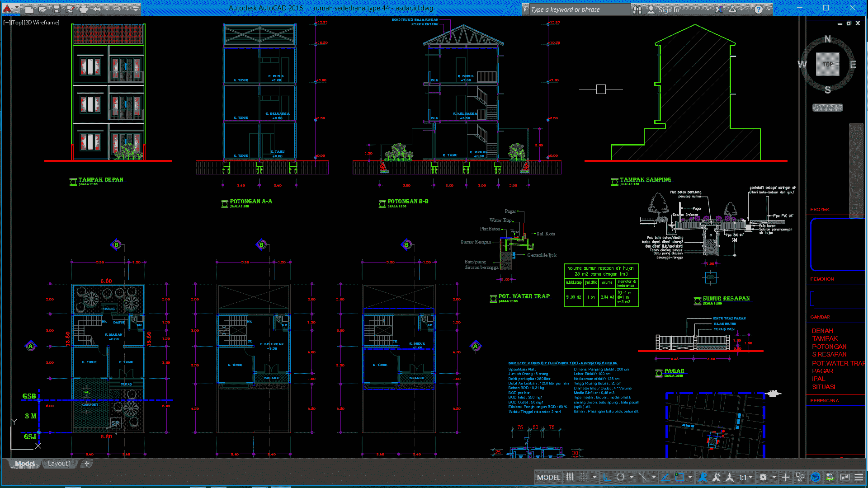Click the ViewCube TOP face
Viewport: 868px width, 488px height.
pyautogui.click(x=827, y=64)
